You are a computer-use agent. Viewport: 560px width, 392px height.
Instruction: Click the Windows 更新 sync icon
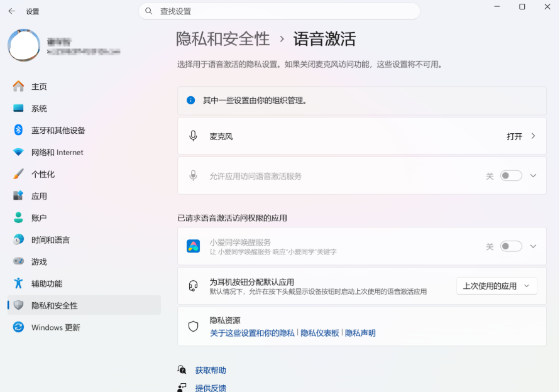pyautogui.click(x=18, y=327)
